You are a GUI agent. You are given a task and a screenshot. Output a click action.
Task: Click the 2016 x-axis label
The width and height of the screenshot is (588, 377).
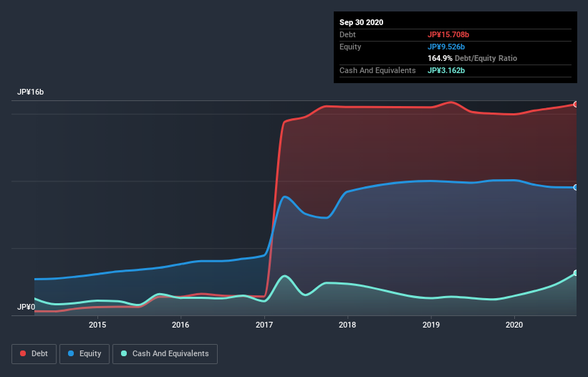(x=180, y=325)
